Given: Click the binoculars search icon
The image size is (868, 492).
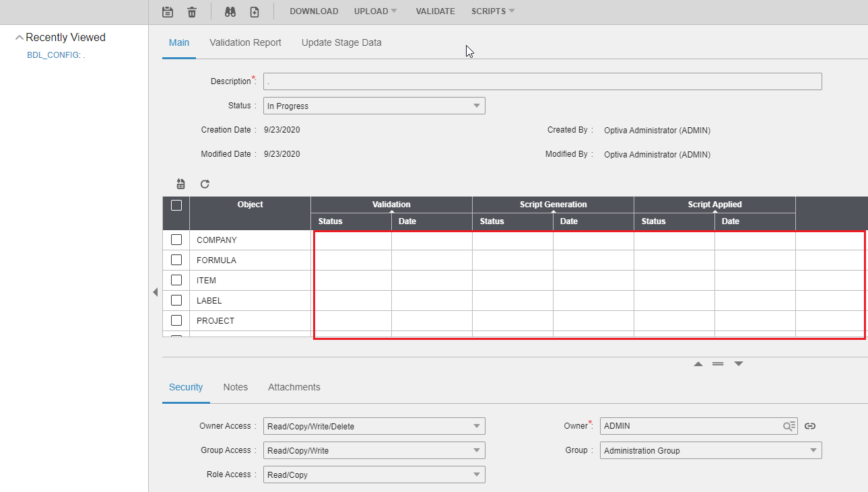Looking at the screenshot, I should coord(230,11).
